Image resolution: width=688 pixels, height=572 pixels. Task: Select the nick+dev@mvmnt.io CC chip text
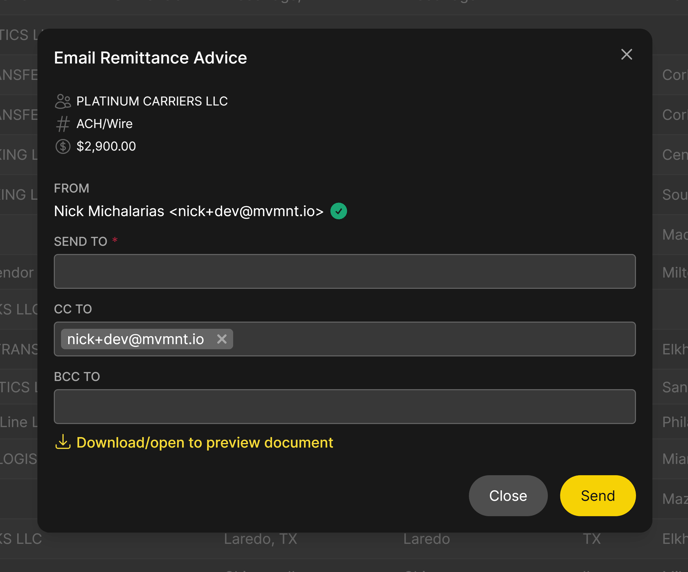pyautogui.click(x=135, y=339)
